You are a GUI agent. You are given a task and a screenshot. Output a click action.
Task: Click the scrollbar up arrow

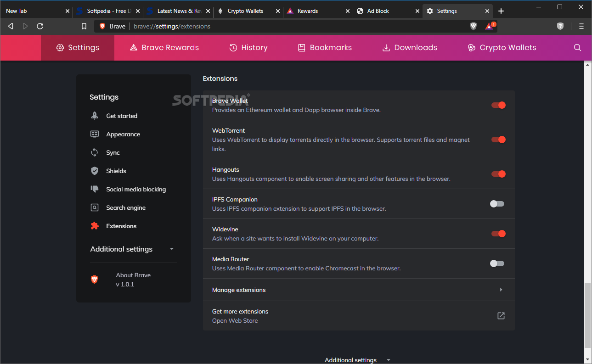coord(587,65)
